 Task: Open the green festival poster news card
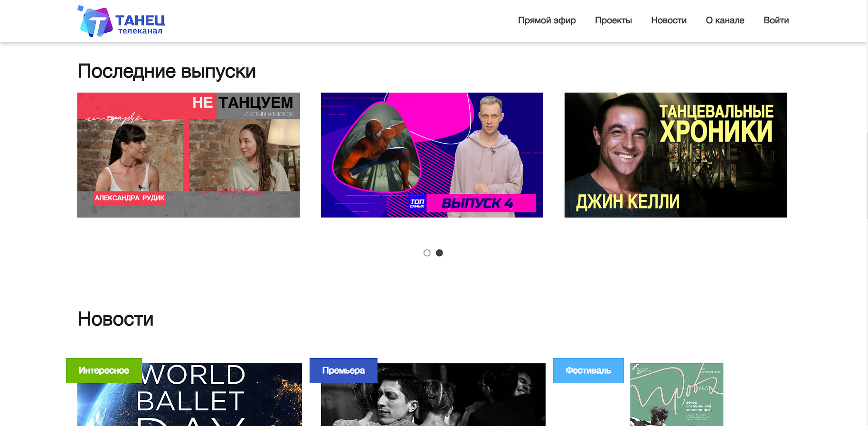(x=677, y=395)
